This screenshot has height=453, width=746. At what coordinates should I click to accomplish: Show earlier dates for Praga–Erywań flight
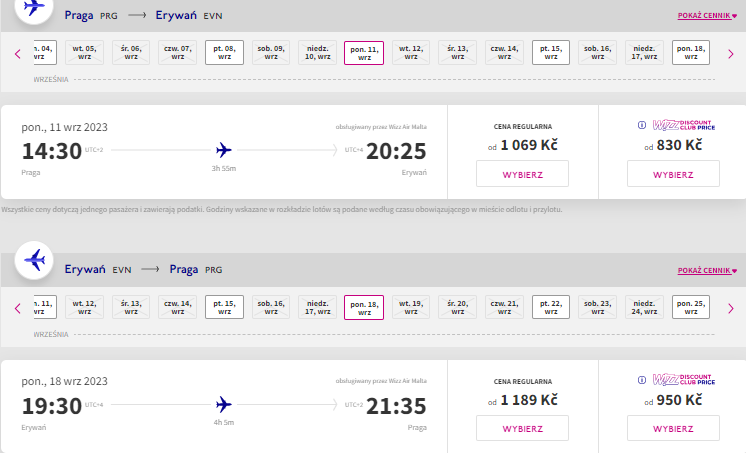[x=18, y=54]
